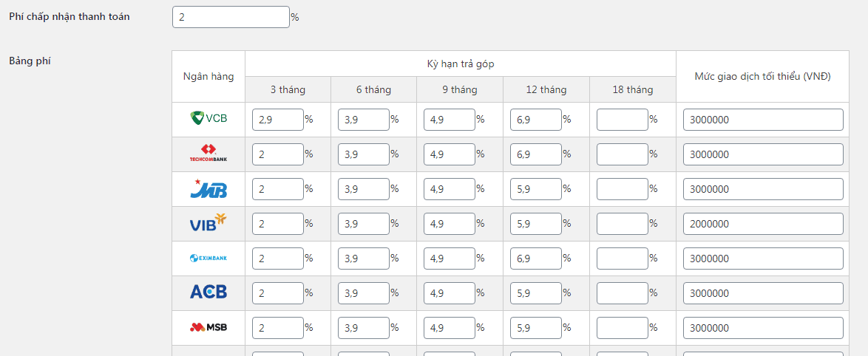This screenshot has width=868, height=356.
Task: Click the Techcombank logo
Action: coord(208,153)
